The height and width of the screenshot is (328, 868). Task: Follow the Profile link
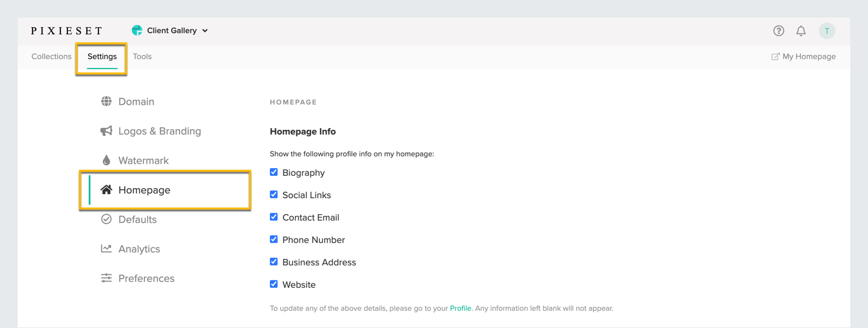[x=461, y=308]
